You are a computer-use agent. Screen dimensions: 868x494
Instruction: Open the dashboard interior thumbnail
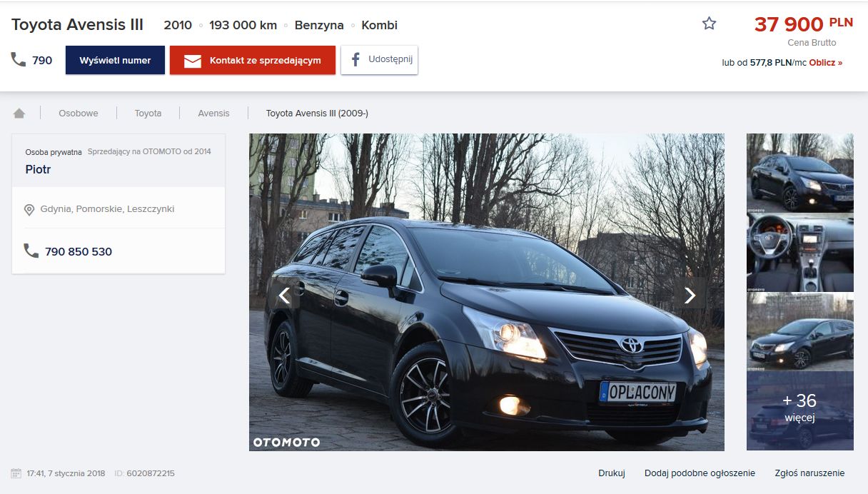(799, 253)
